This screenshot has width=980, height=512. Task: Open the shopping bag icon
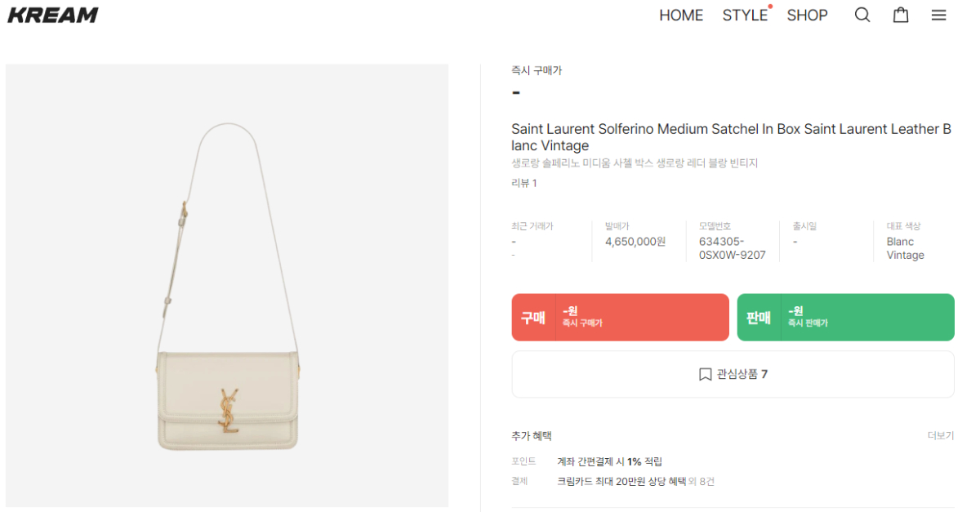(x=901, y=15)
